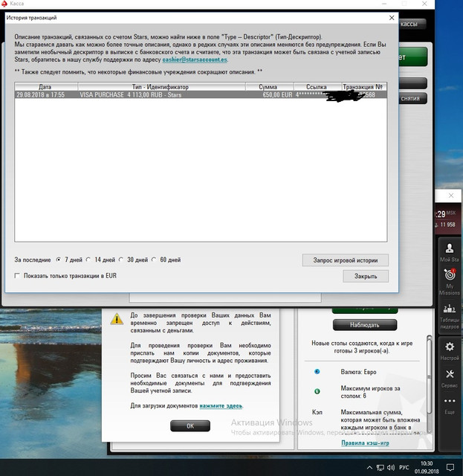The height and width of the screenshot is (476, 463).
Task: Click the Запрос игровой истории button
Action: pyautogui.click(x=346, y=260)
